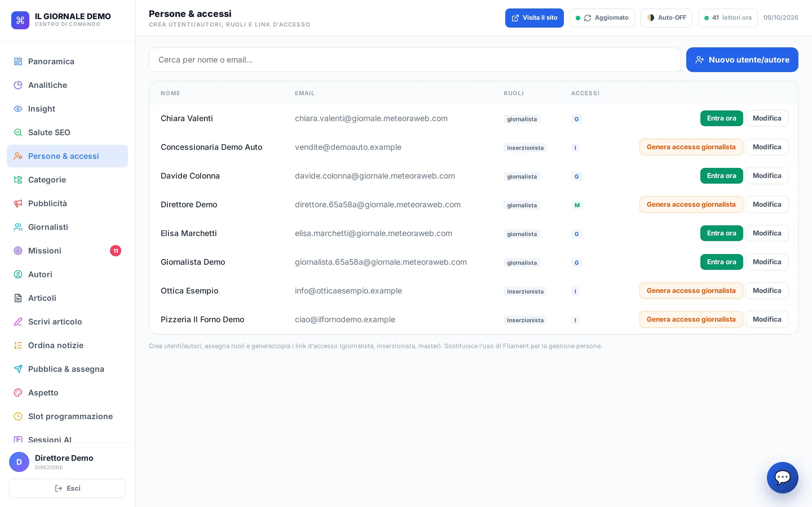
Task: Click the Aspetto palette icon
Action: pos(18,393)
